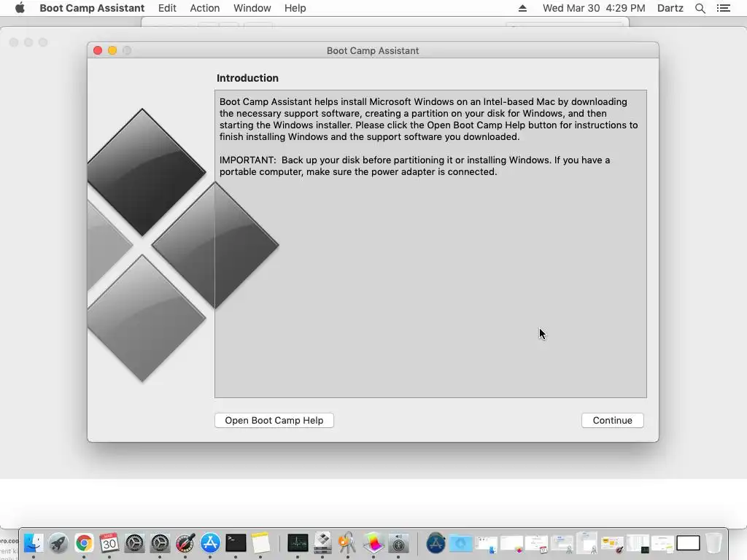Click the eject icon in menu bar
The width and height of the screenshot is (747, 560).
pyautogui.click(x=522, y=8)
